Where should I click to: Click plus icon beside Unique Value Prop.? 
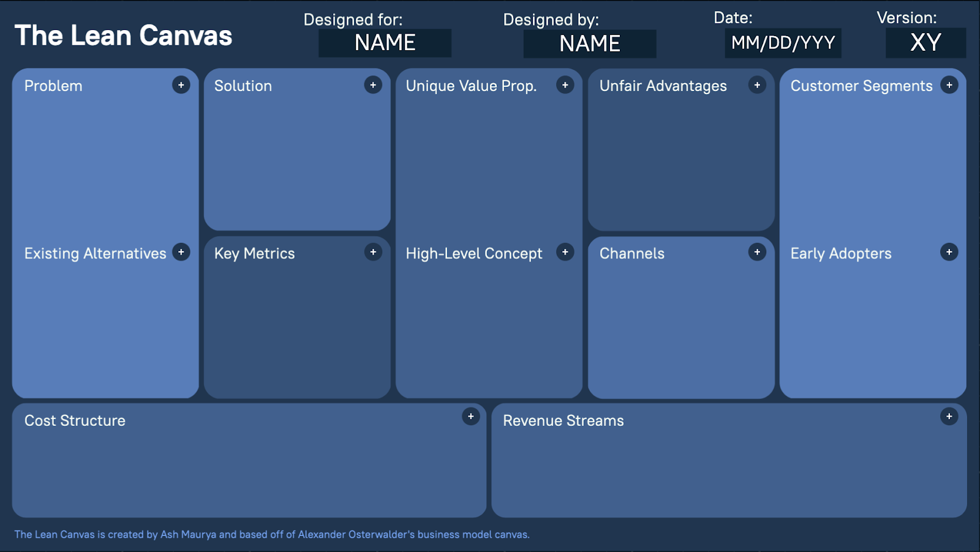point(565,85)
